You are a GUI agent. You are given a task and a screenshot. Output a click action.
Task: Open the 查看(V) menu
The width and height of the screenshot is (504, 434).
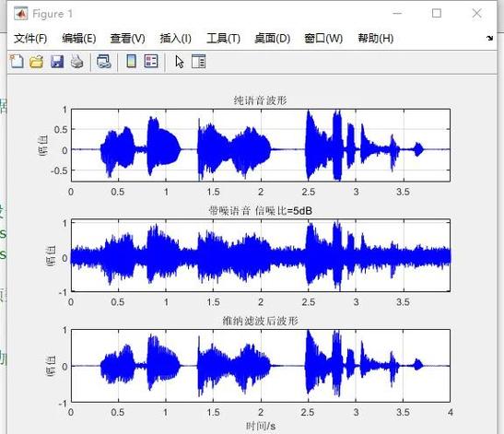point(127,39)
